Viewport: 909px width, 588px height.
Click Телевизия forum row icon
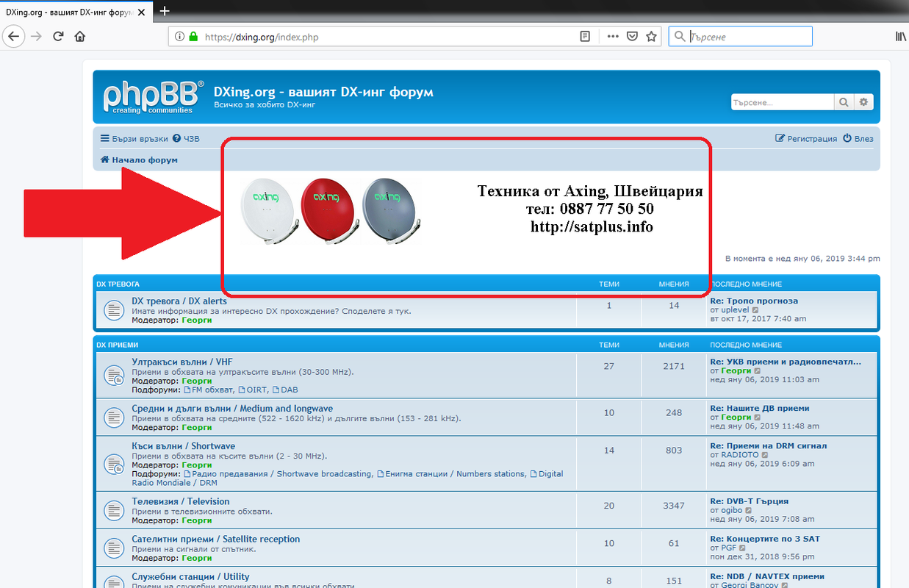[112, 510]
